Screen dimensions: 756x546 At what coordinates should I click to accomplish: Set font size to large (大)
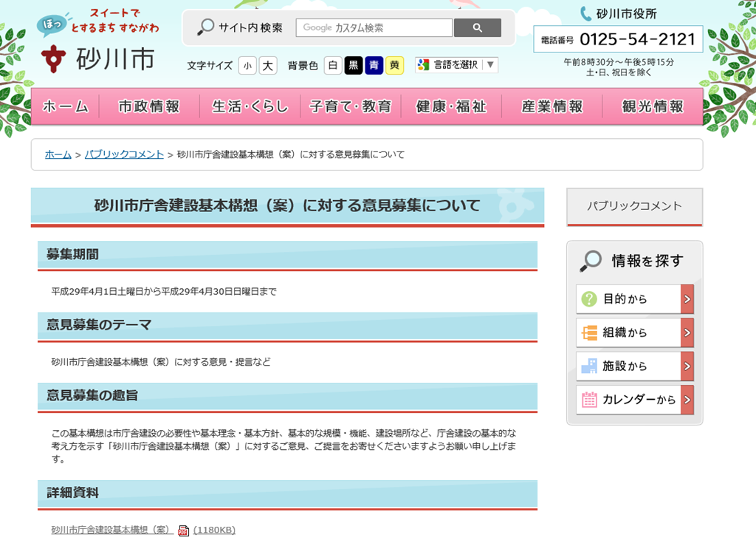(267, 66)
